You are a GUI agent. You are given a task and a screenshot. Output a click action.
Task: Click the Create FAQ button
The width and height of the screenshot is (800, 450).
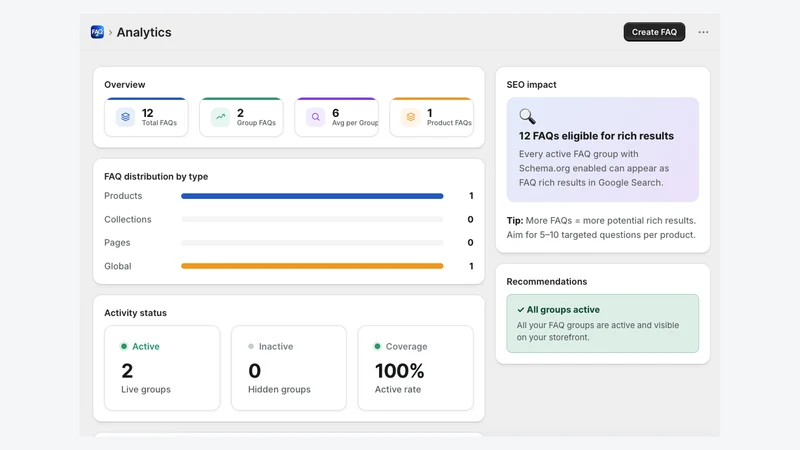pyautogui.click(x=654, y=32)
